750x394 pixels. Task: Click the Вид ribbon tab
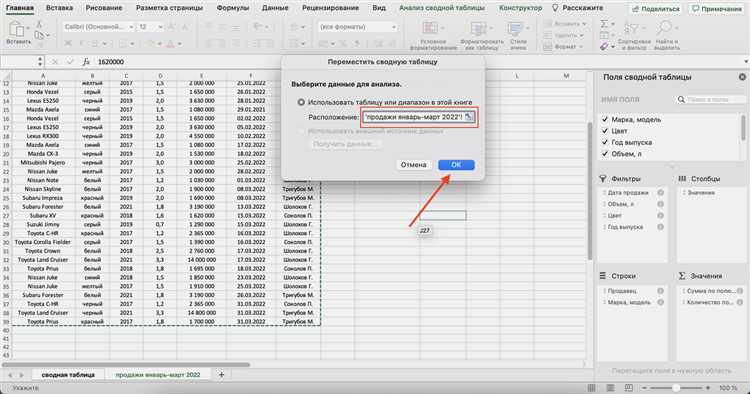(379, 8)
